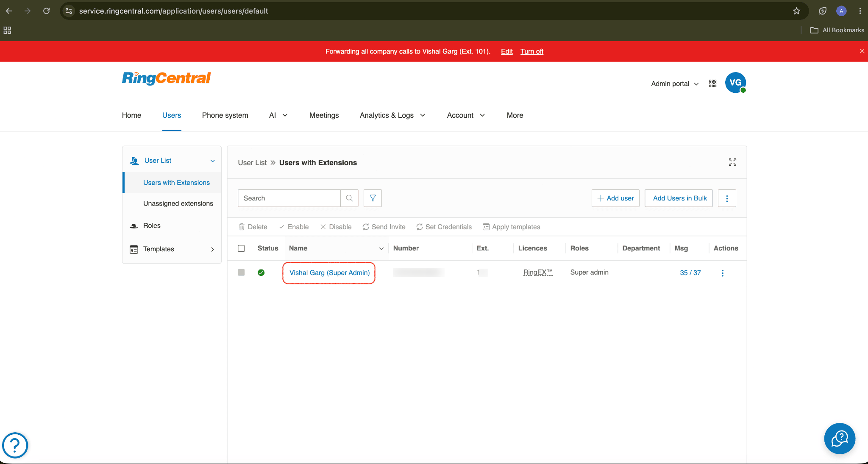Click the Add user button
This screenshot has width=868, height=464.
615,198
